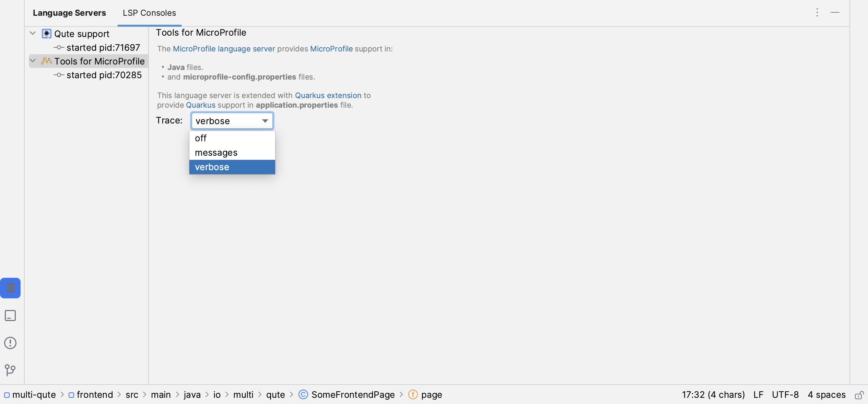The height and width of the screenshot is (404, 868).
Task: Change the UTF-8 file encoding
Action: (x=785, y=395)
